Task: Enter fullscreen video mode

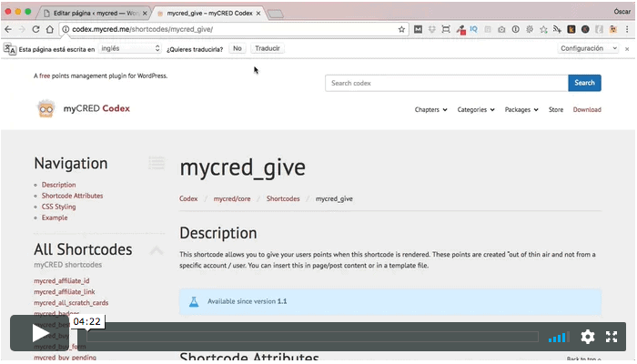Action: (x=612, y=337)
